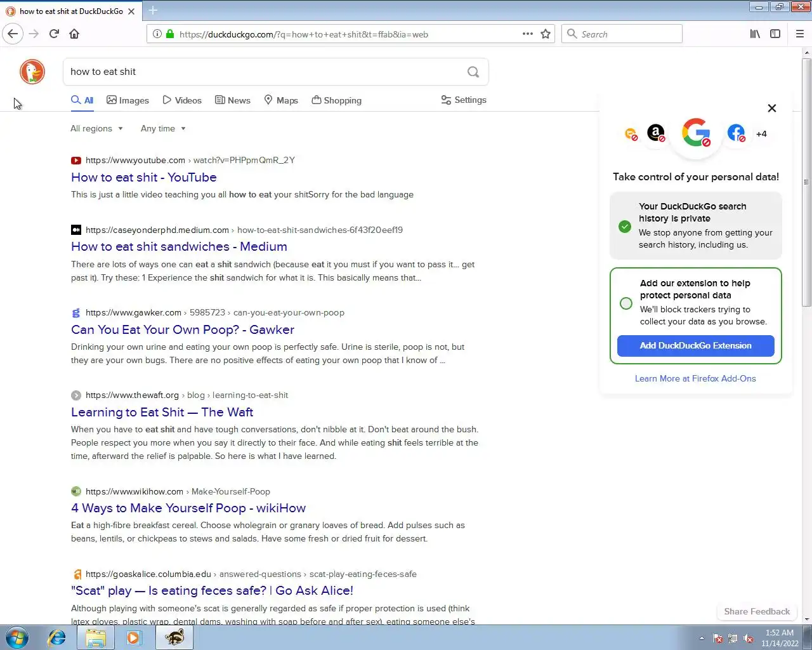Open the Firefox hamburger menu
This screenshot has height=650, width=812.
(800, 34)
